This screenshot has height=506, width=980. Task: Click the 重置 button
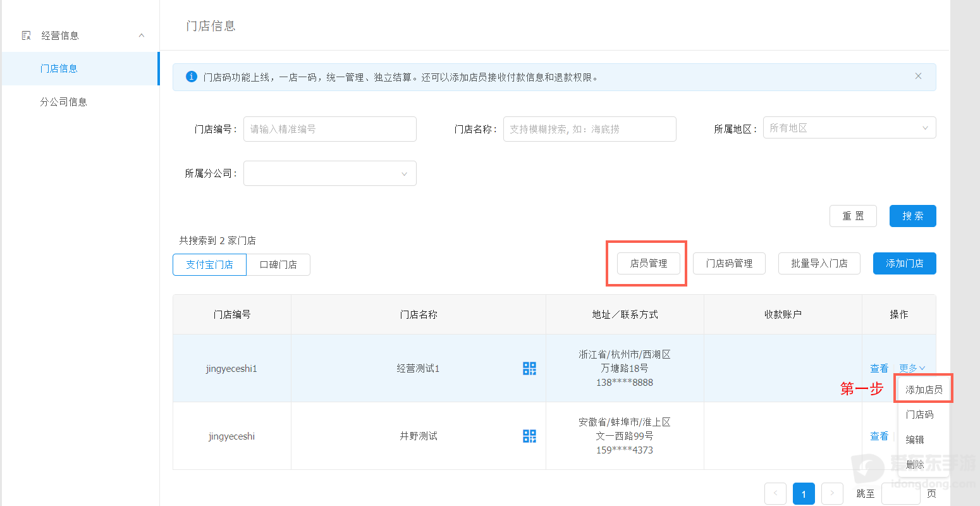[853, 216]
